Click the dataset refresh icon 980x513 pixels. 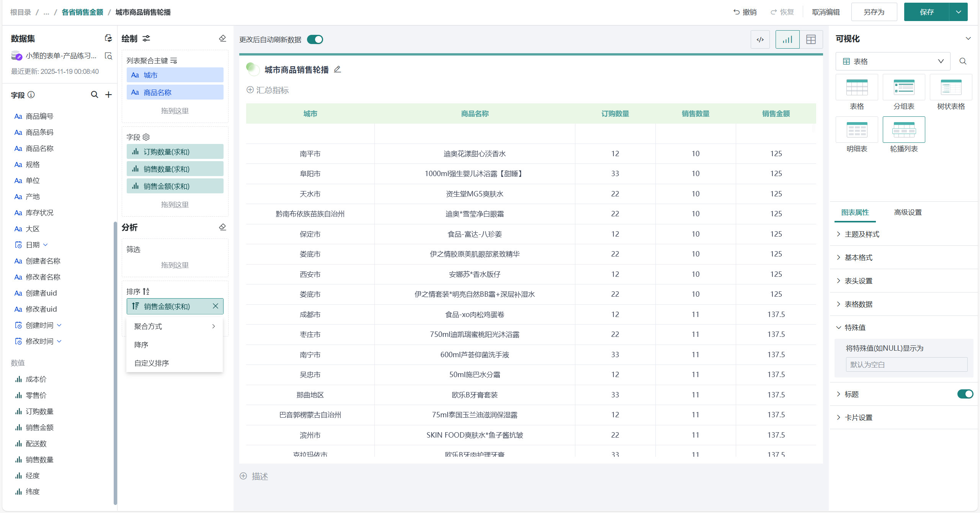click(108, 38)
